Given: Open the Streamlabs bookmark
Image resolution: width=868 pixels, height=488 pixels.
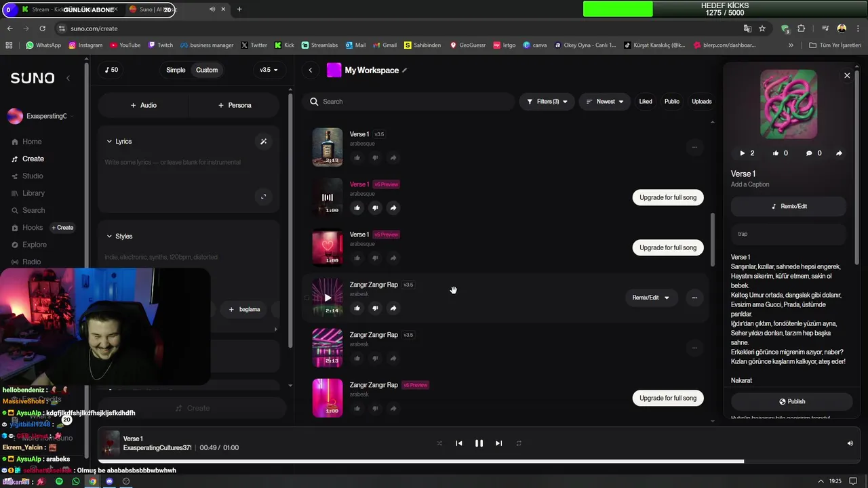Looking at the screenshot, I should (x=320, y=45).
